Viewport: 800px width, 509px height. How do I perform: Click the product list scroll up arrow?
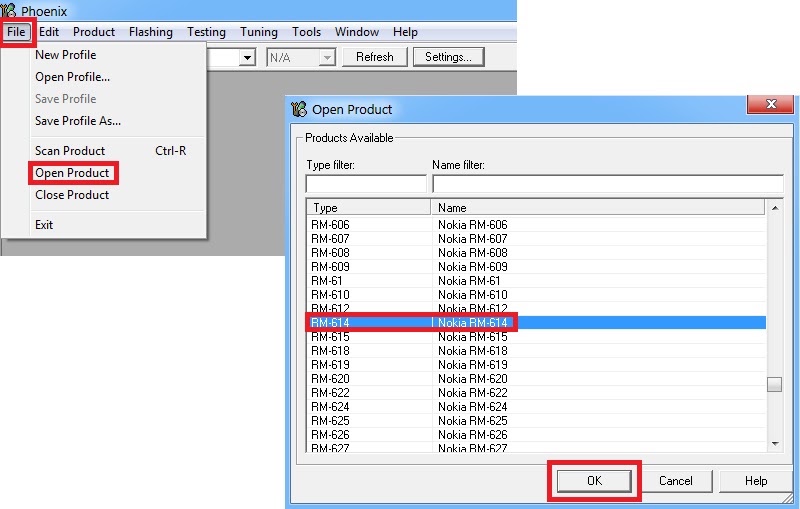775,208
